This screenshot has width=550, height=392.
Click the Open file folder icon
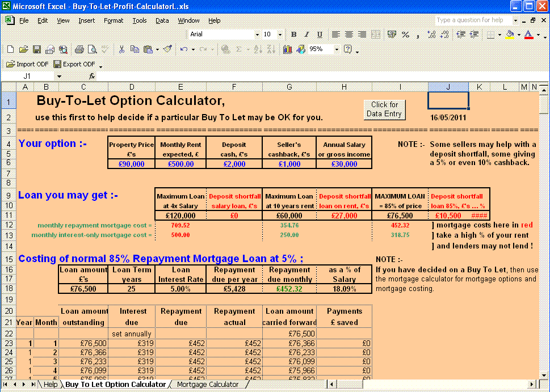[x=23, y=49]
